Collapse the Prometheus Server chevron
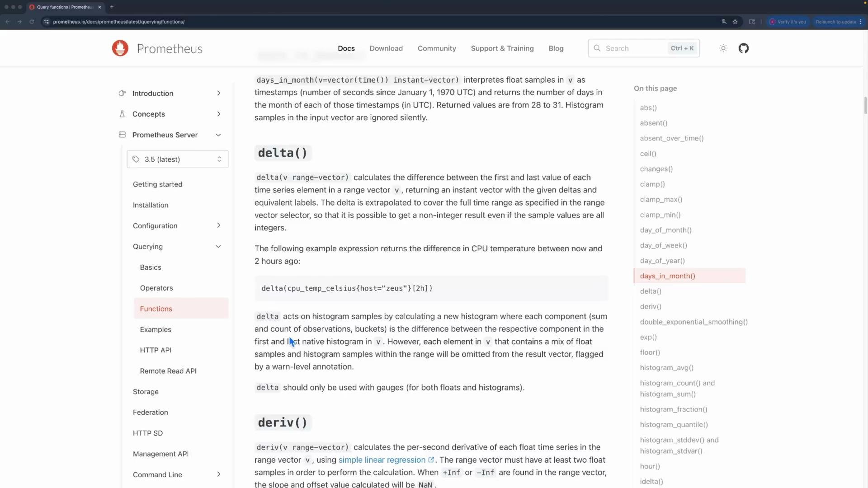Screen dimensions: 868x488 [x=218, y=135]
